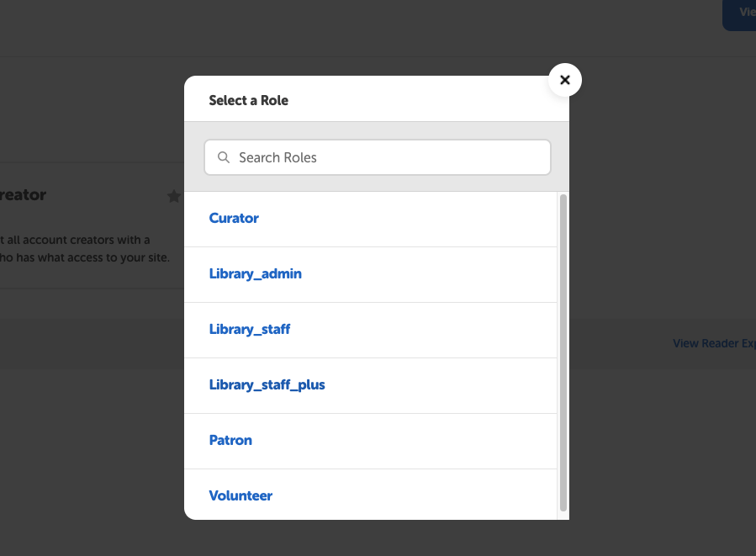Click the dimmed overlay outside the dialog
This screenshot has width=756, height=556.
click(x=84, y=463)
